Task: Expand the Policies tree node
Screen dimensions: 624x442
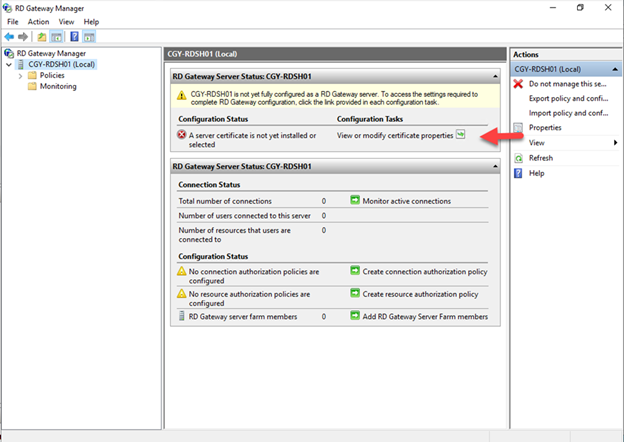Action: (x=21, y=75)
